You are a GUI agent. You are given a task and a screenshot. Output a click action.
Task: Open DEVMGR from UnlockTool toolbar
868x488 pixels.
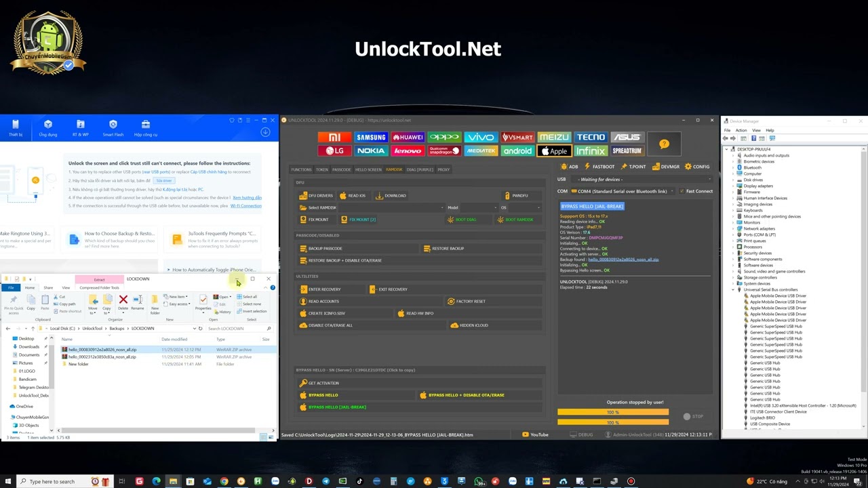coord(665,167)
